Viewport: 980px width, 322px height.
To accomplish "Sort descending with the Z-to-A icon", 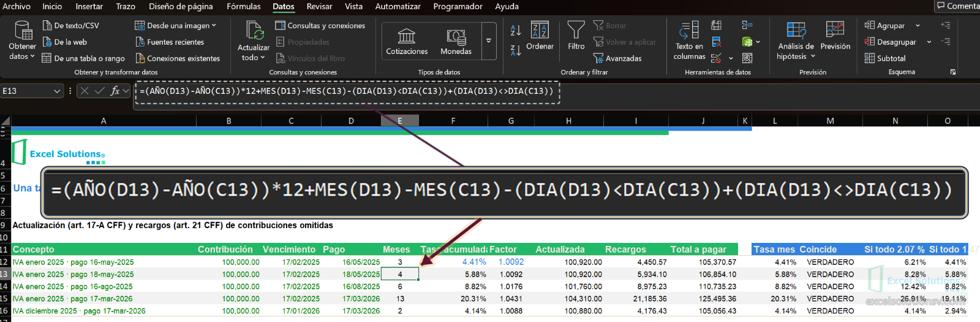I will click(x=516, y=50).
